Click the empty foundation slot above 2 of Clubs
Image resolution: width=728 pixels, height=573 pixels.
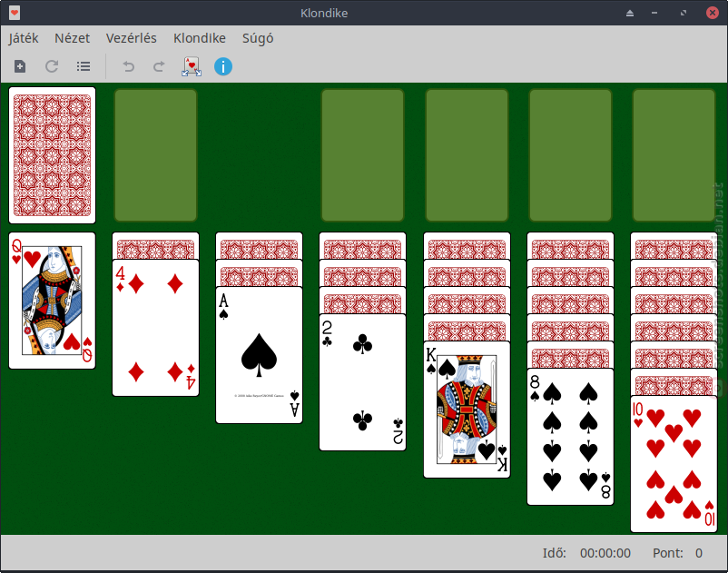click(x=362, y=155)
